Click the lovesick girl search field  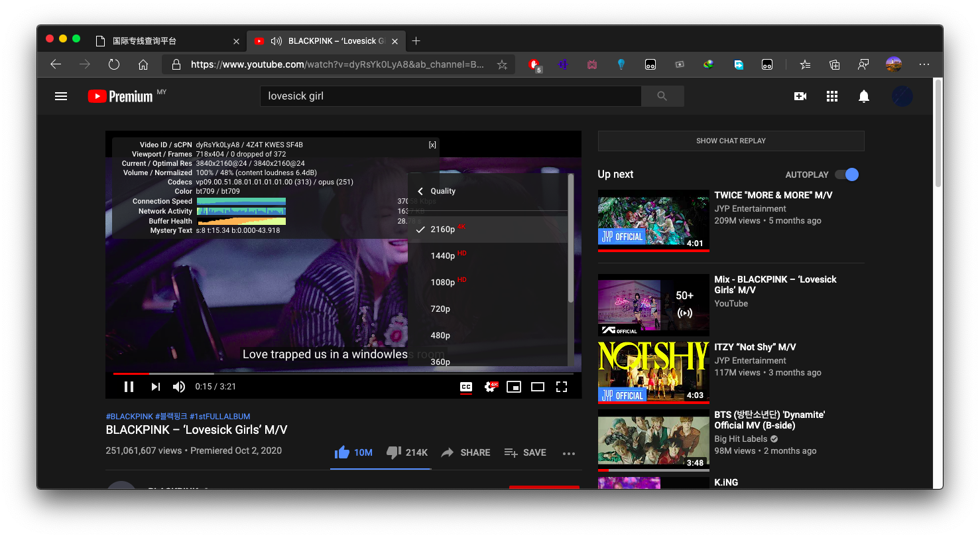point(451,96)
